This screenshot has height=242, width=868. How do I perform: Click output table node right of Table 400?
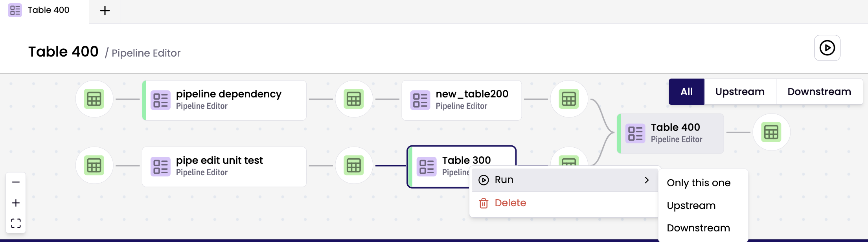point(771,132)
